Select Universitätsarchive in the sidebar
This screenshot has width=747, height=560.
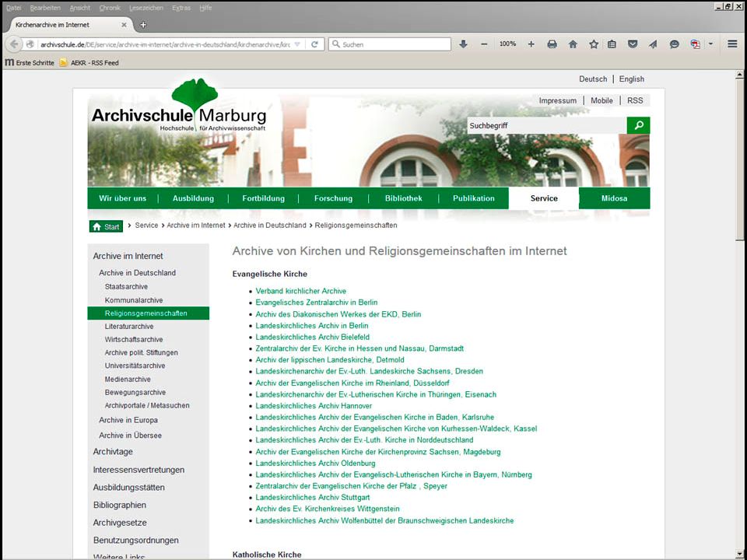pyautogui.click(x=135, y=366)
